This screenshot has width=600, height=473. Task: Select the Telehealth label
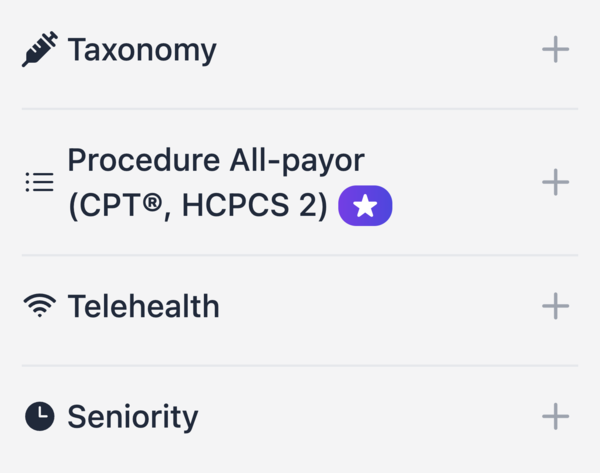click(143, 306)
